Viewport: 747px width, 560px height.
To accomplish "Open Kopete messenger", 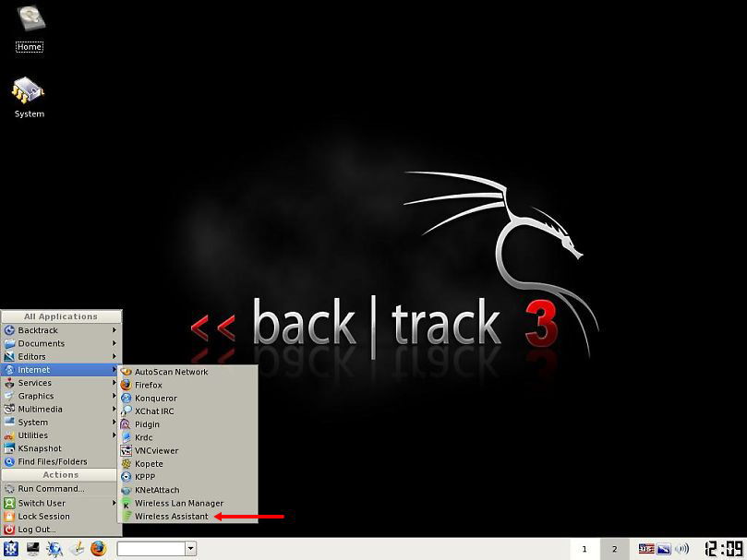I will click(187, 464).
